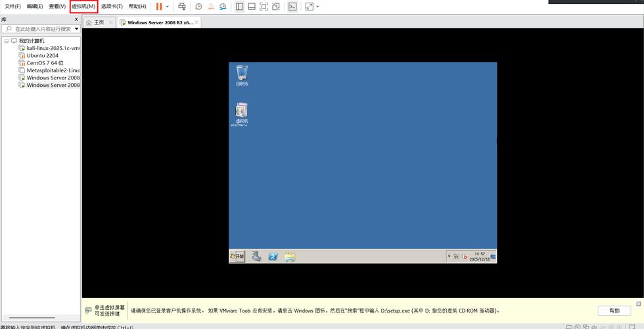Image resolution: width=644 pixels, height=329 pixels.
Task: Take a snapshot using the clock toolbar icon
Action: tap(198, 7)
